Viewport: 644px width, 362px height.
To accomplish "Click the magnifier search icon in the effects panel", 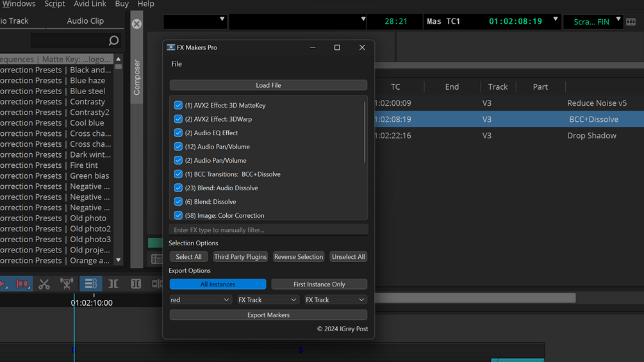I will click(114, 40).
